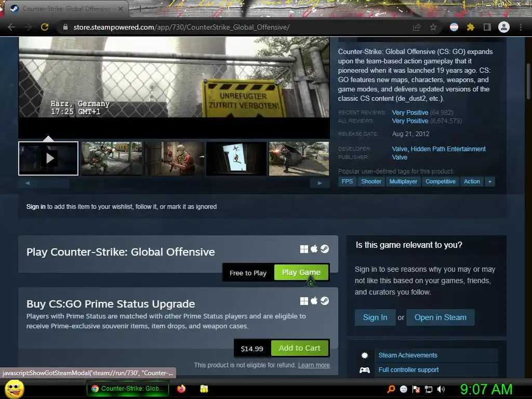Image resolution: width=532 pixels, height=399 pixels.
Task: Open file explorer folder on taskbar
Action: click(x=204, y=389)
